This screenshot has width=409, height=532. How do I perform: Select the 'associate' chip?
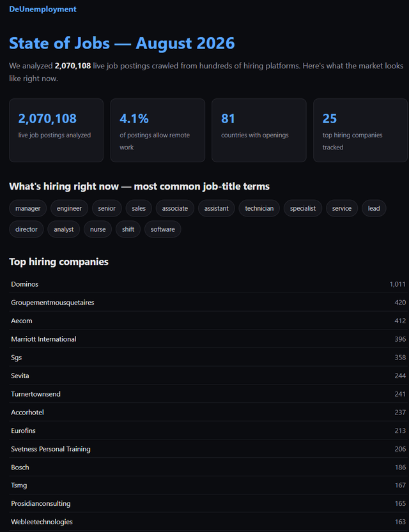pyautogui.click(x=175, y=208)
